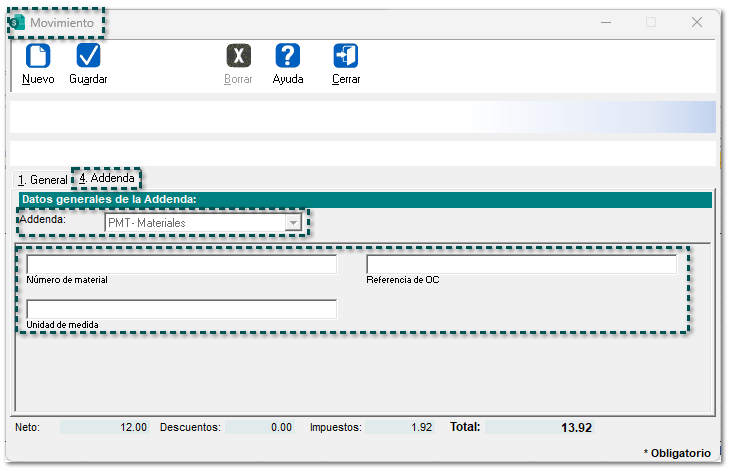Click the Nuevo document icon
The width and height of the screenshot is (730, 471).
pyautogui.click(x=38, y=57)
